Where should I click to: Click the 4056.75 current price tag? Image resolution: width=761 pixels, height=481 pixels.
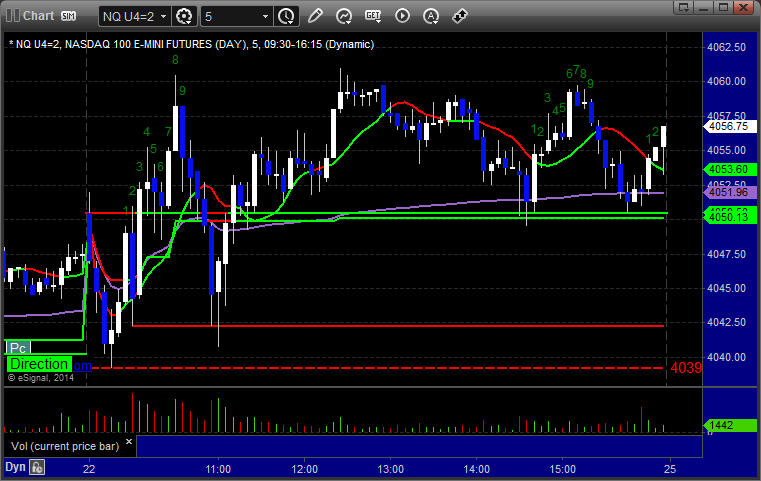[729, 126]
